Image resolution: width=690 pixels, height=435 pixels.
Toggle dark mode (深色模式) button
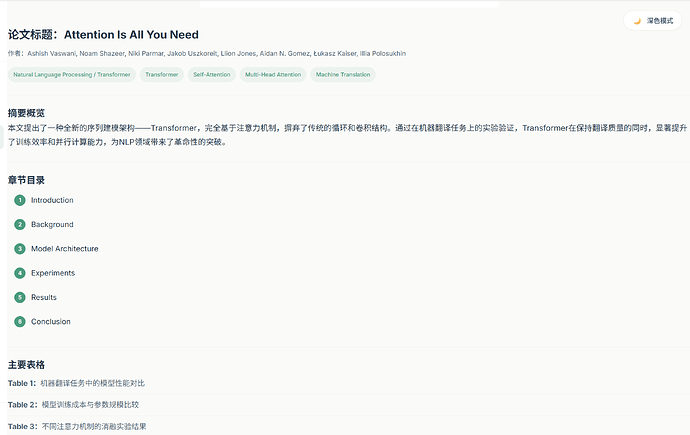tap(653, 21)
